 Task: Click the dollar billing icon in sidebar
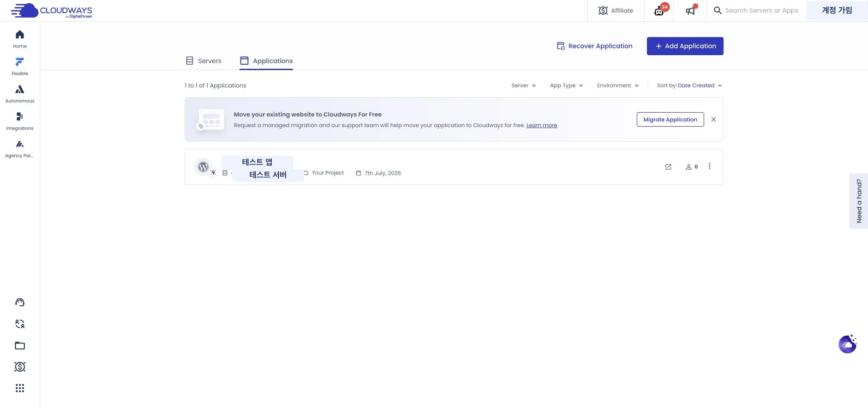click(x=20, y=367)
